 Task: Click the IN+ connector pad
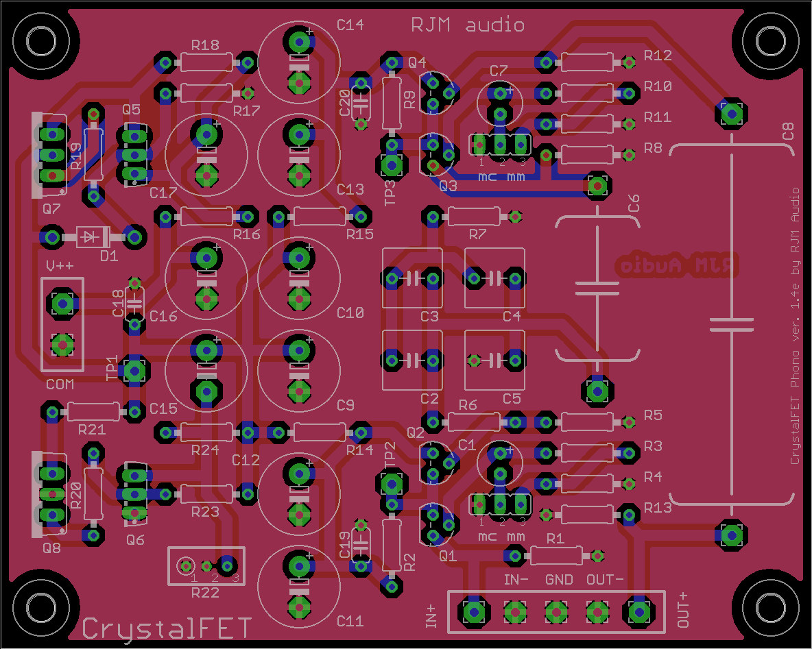pos(474,612)
